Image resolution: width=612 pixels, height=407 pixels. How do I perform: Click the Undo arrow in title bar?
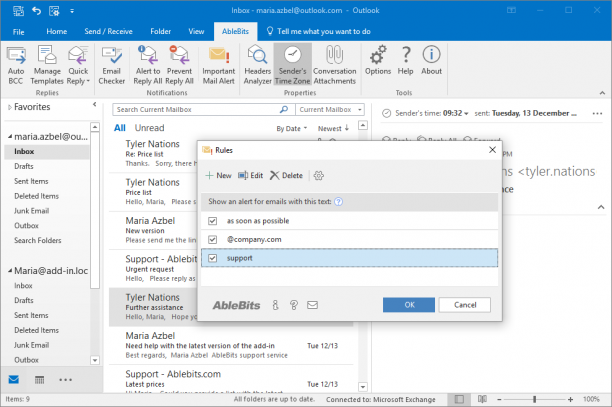[x=36, y=11]
